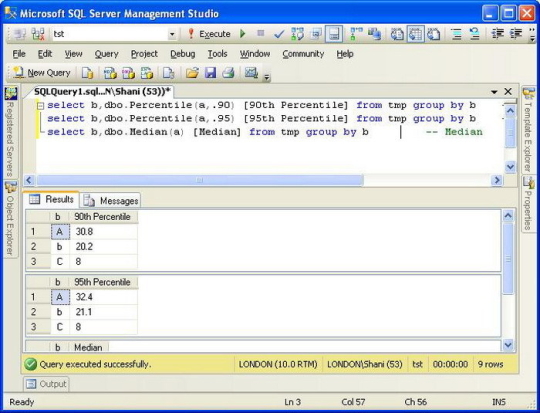Click the Print icon in standard toolbar
Image resolution: width=540 pixels, height=413 pixels.
tap(228, 73)
